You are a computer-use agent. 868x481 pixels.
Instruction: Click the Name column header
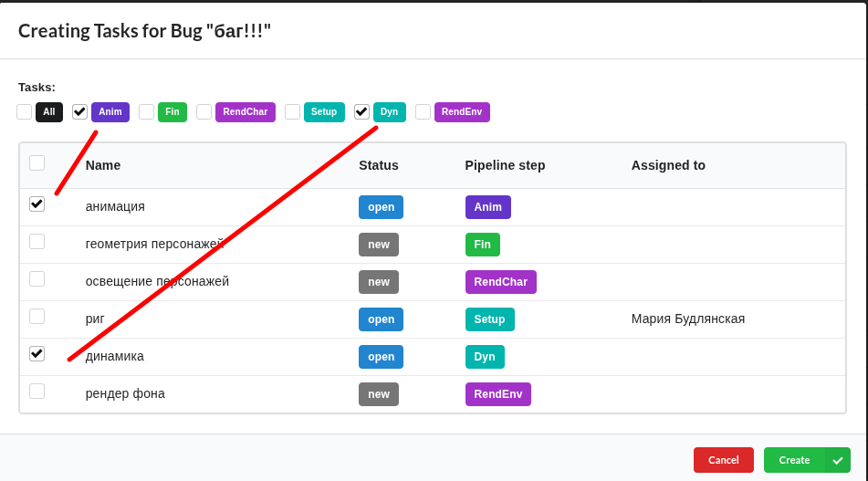click(103, 165)
